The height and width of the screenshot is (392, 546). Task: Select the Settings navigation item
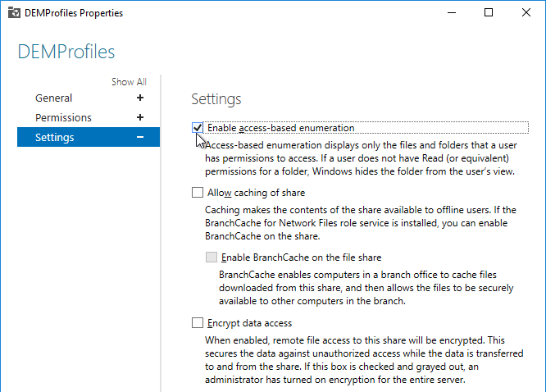[89, 137]
